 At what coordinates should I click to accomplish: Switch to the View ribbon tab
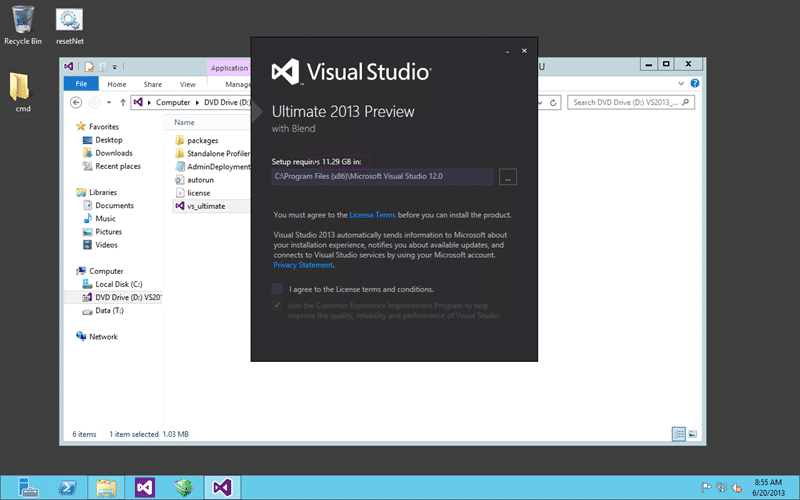pos(187,84)
